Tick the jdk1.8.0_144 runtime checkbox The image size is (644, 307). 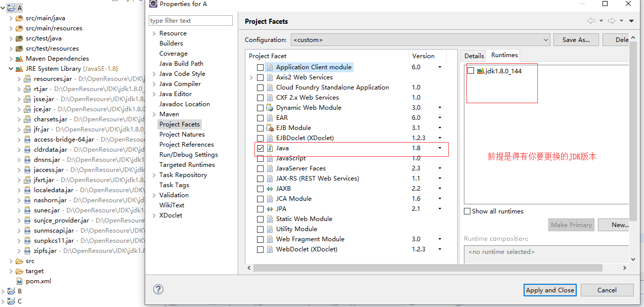tap(470, 71)
